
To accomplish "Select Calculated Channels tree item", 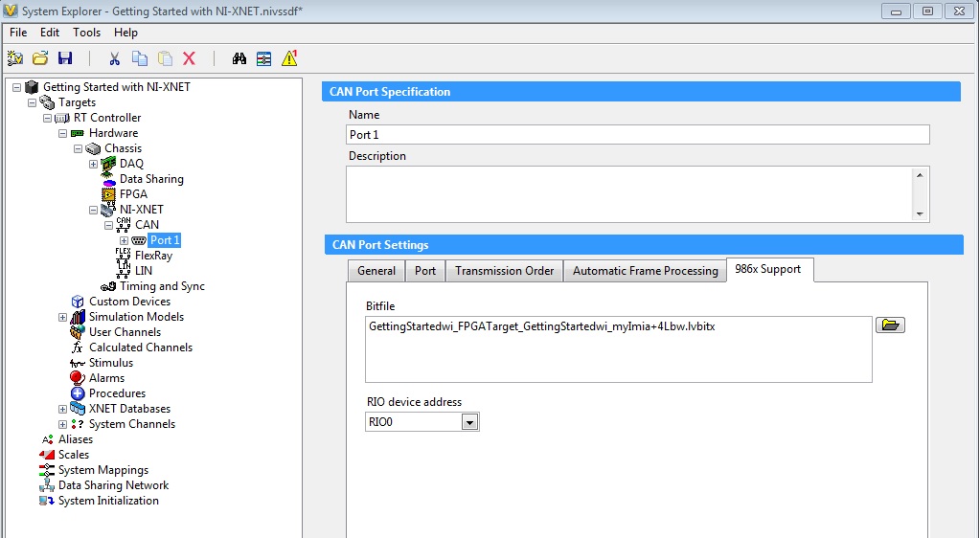I will tap(140, 347).
